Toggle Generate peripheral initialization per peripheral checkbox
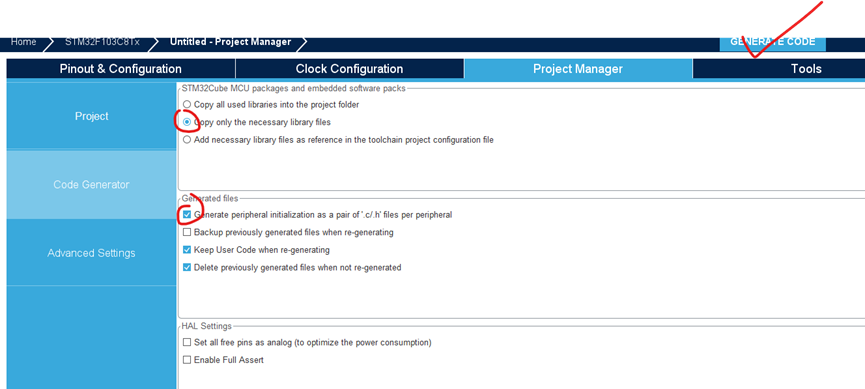This screenshot has height=389, width=865. [x=187, y=215]
